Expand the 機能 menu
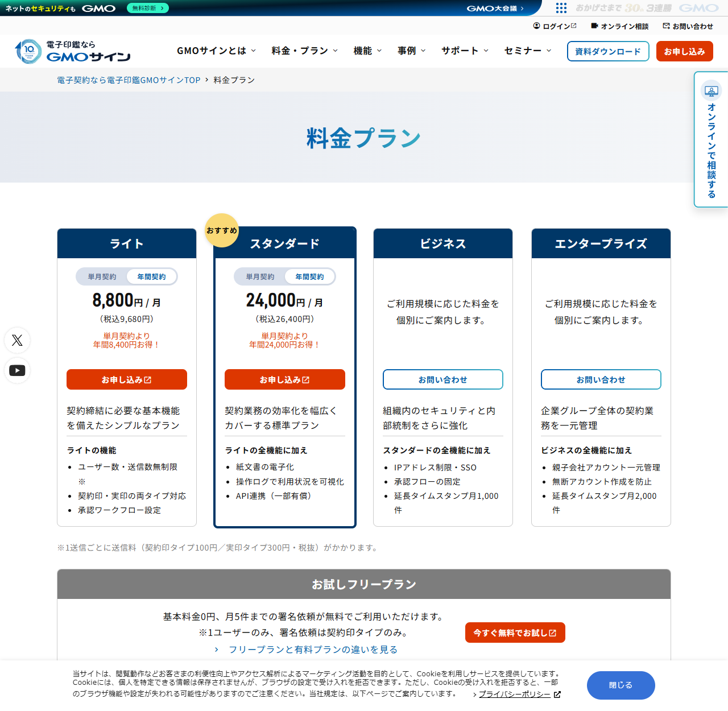The image size is (728, 711). (x=368, y=51)
